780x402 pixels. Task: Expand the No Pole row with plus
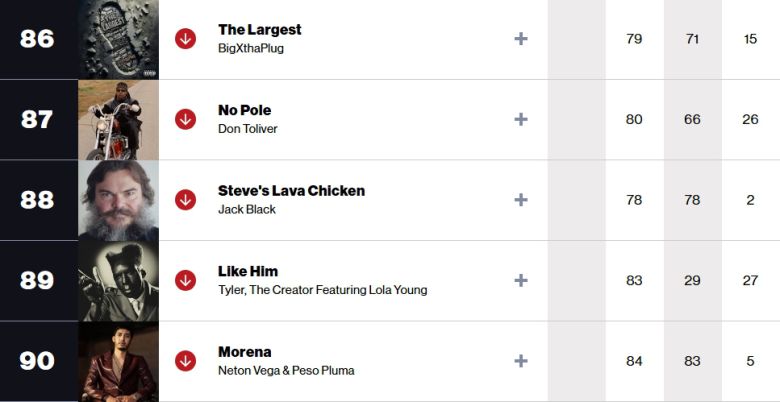[520, 119]
